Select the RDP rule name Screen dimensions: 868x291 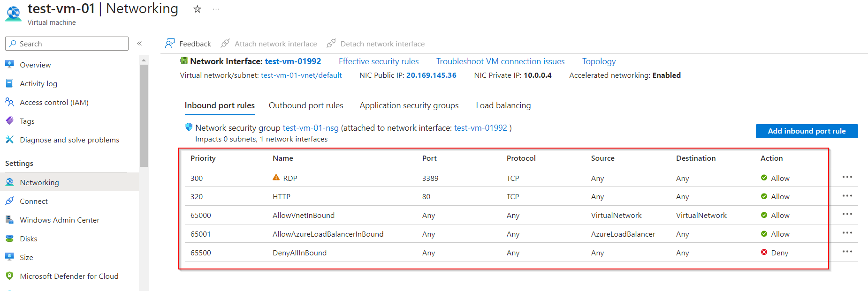coord(290,178)
